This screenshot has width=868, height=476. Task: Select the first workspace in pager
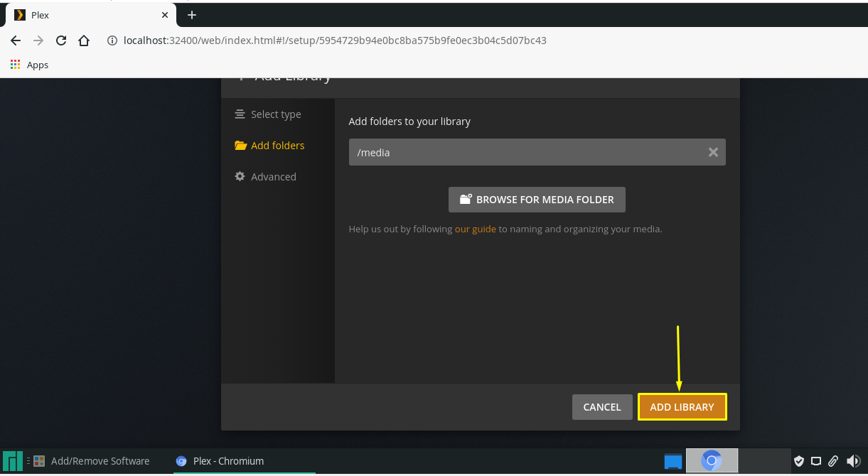(x=673, y=461)
